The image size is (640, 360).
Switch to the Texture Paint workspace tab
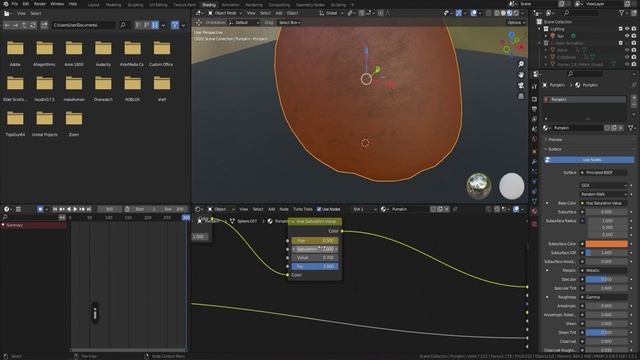click(184, 5)
